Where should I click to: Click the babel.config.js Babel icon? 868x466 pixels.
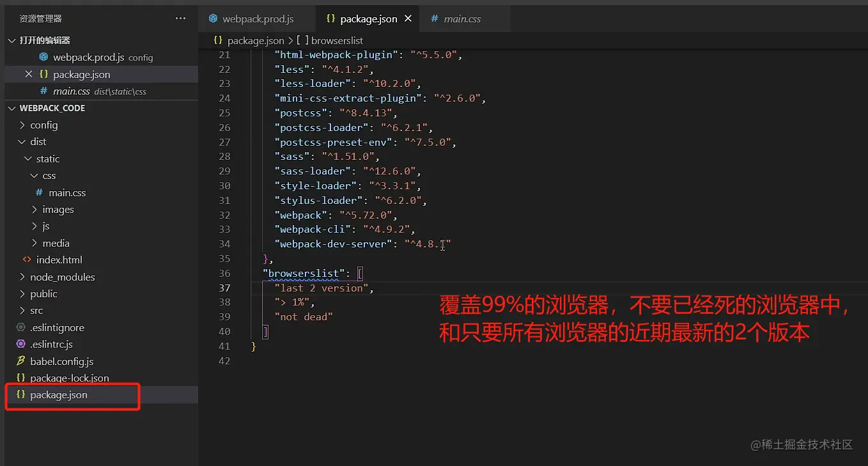20,361
